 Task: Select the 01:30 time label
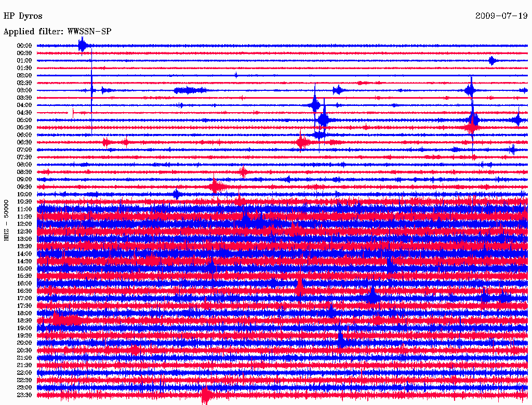(x=24, y=68)
